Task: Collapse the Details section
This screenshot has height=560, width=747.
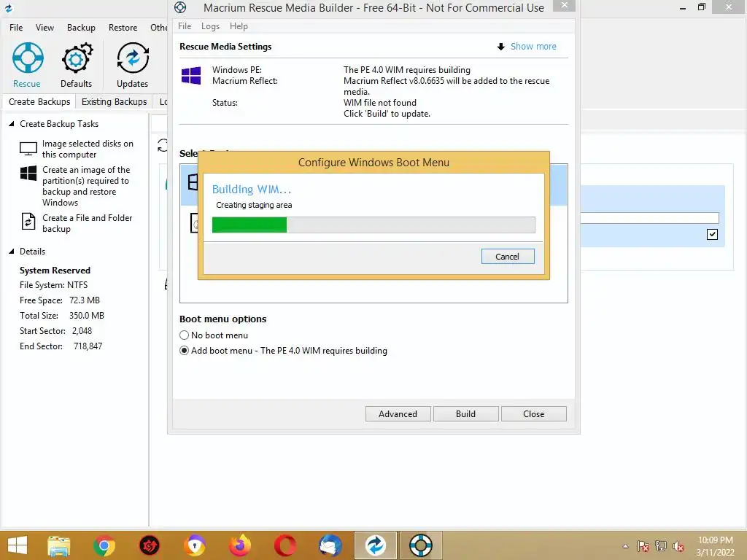Action: tap(12, 252)
